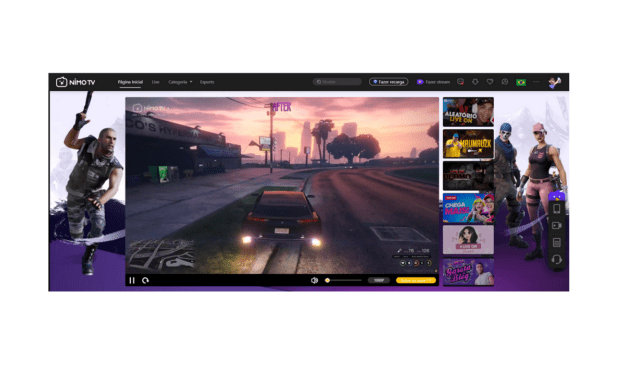Image resolution: width=625 pixels, height=365 pixels.
Task: Mute the video with the speaker icon
Action: (x=314, y=281)
